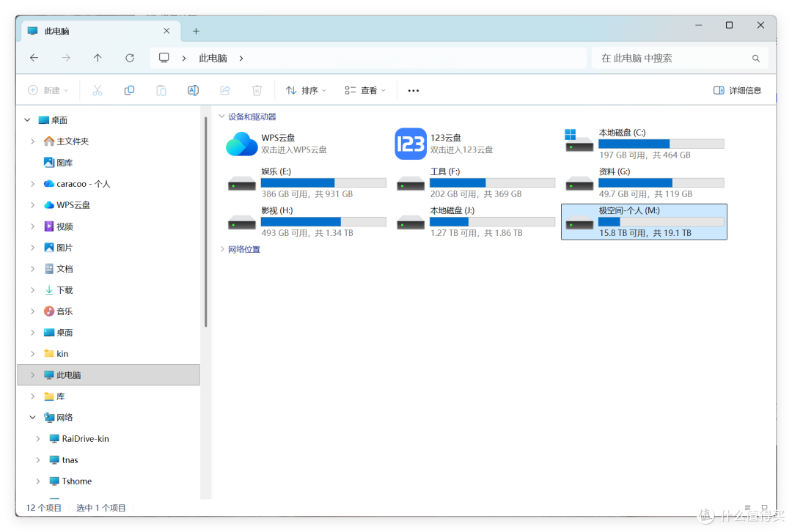Click the 极空间-个人 (M:) usage bar
Screen dimensions: 792x532
[661, 221]
